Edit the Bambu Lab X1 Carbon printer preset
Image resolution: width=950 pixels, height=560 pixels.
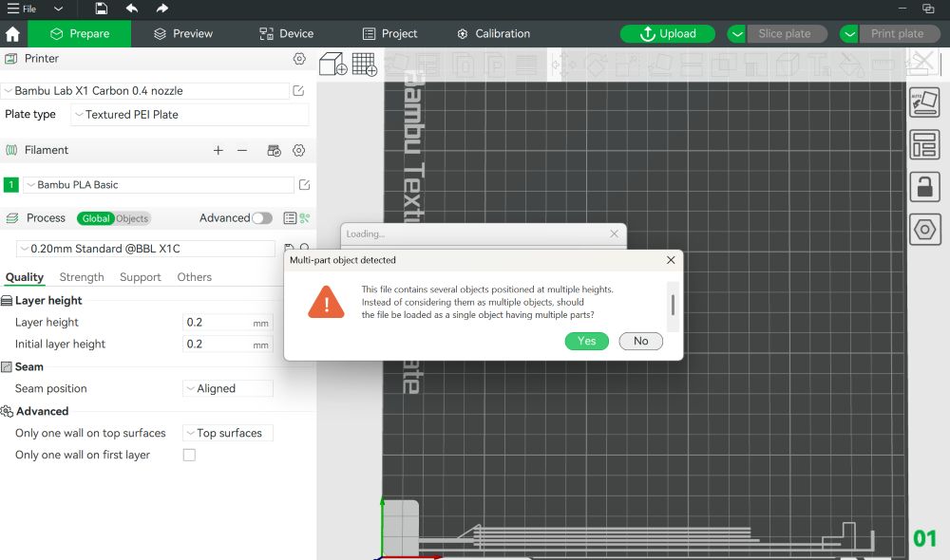298,91
